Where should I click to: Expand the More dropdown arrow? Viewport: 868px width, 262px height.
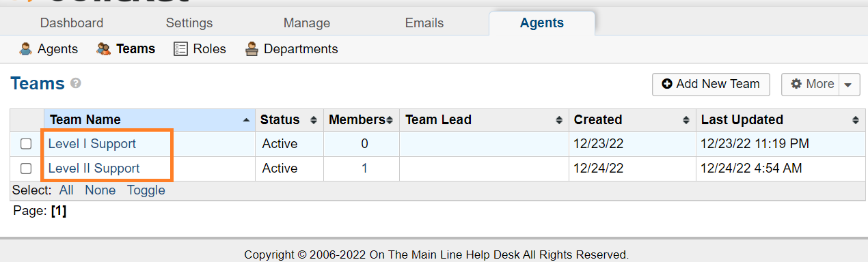click(848, 85)
